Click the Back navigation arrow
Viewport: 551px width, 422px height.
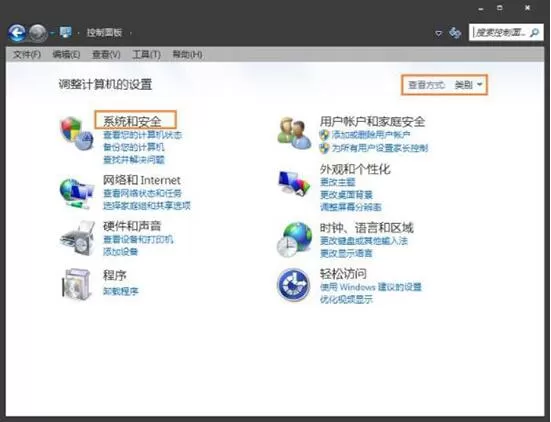tap(17, 33)
